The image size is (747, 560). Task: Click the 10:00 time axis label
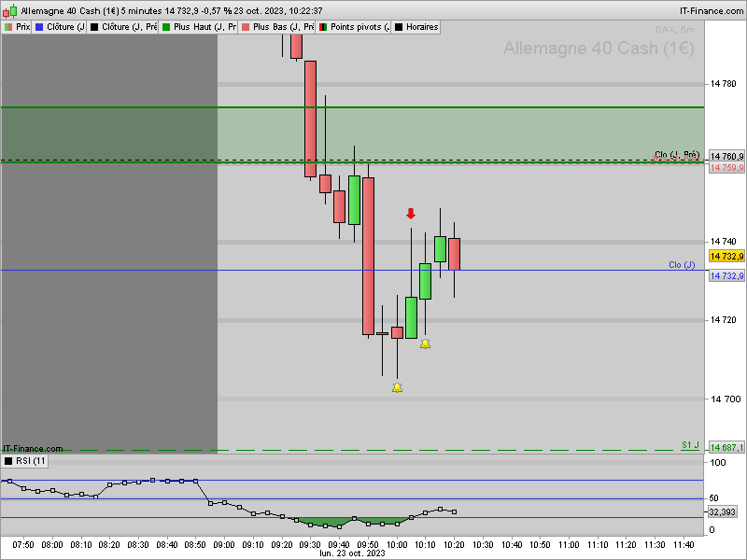point(397,545)
